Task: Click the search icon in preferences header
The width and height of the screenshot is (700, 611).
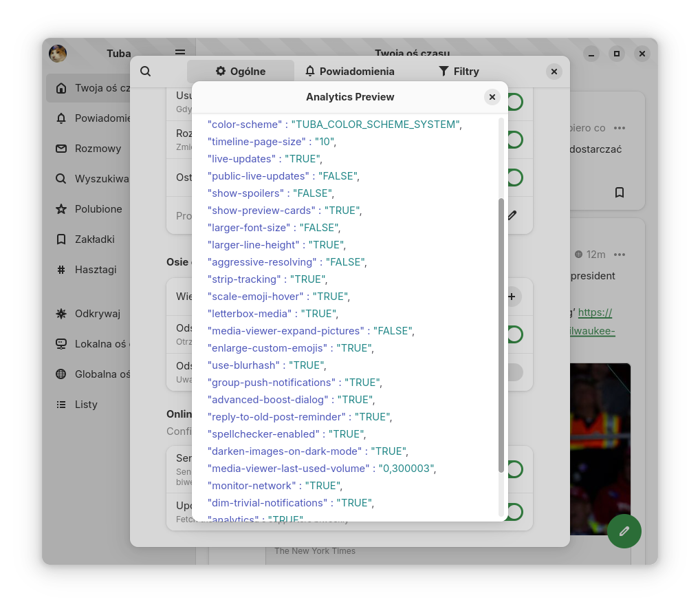Action: [x=146, y=72]
